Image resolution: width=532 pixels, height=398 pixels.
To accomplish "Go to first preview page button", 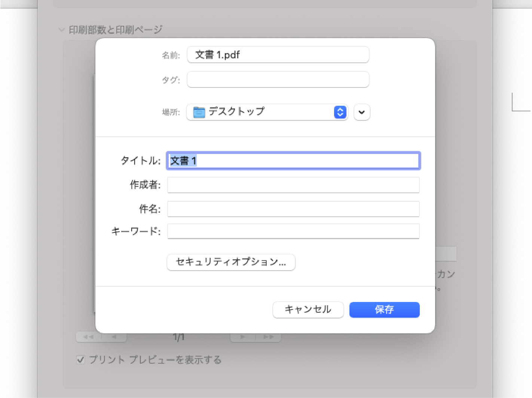I will 89,337.
